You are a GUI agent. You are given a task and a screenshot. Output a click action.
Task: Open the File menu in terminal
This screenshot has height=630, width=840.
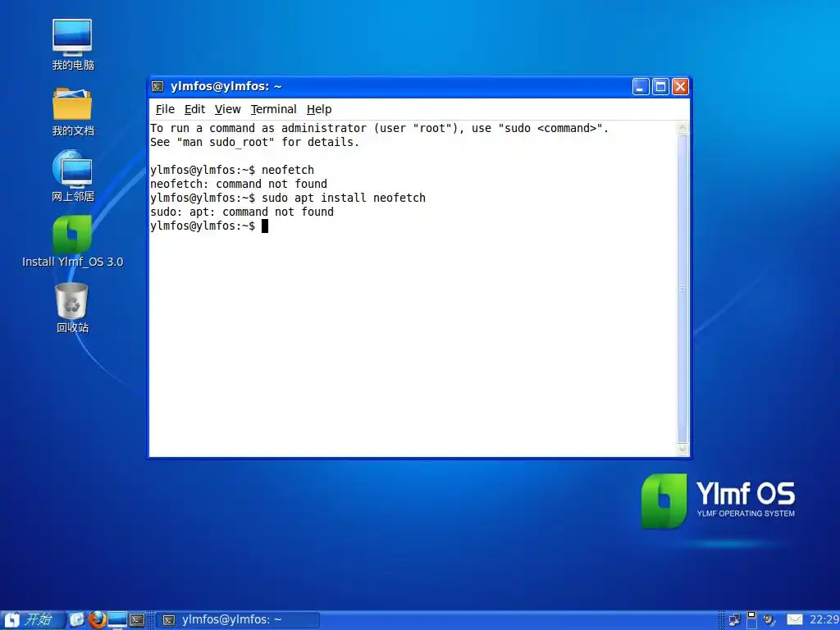pyautogui.click(x=165, y=109)
